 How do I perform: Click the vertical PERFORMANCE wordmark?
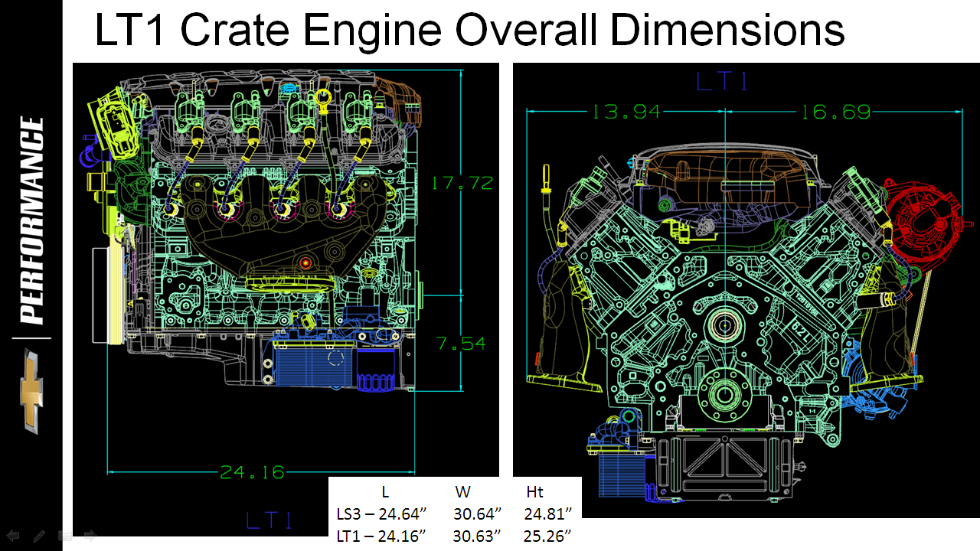31,220
